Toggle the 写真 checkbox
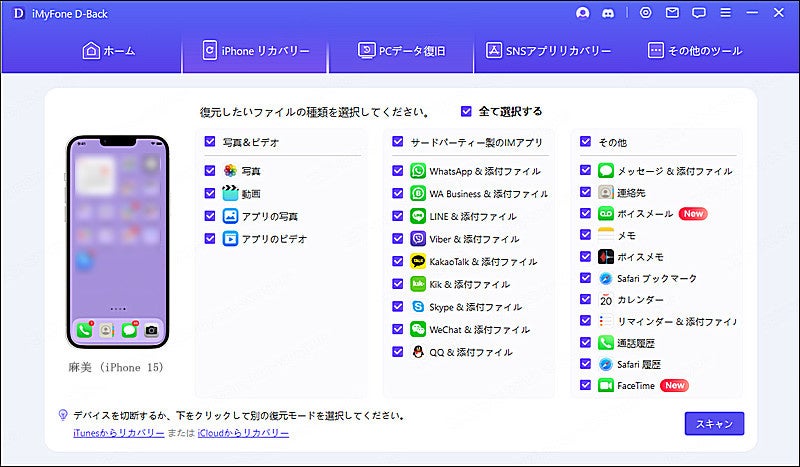Screen dimensions: 800x467 210,170
